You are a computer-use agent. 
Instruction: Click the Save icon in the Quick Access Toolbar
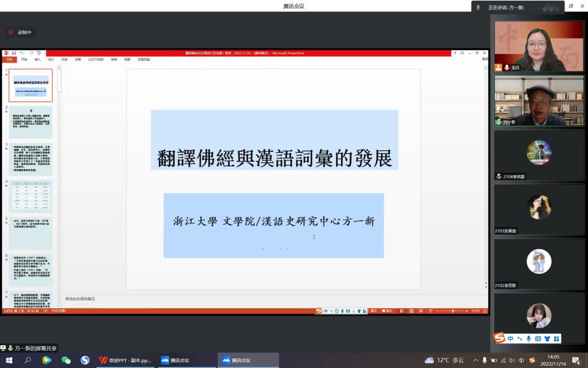tap(13, 53)
